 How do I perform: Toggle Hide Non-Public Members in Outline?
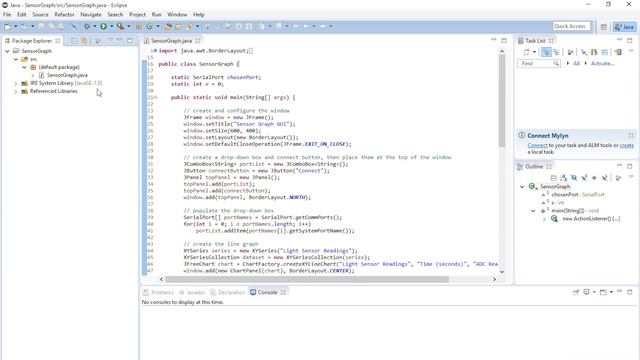594,178
